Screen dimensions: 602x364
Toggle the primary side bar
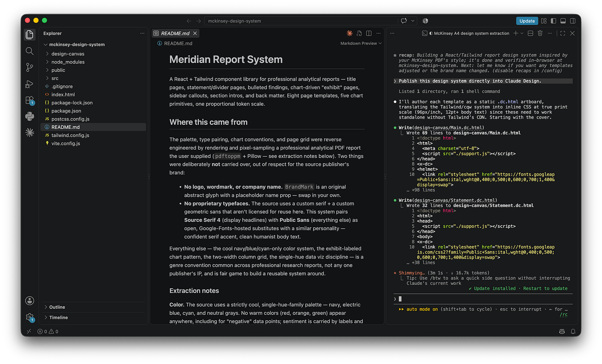[553, 21]
